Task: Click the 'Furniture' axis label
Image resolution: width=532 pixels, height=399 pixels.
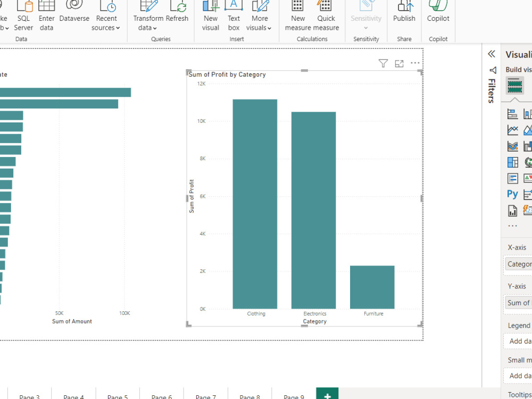Action: tap(373, 313)
